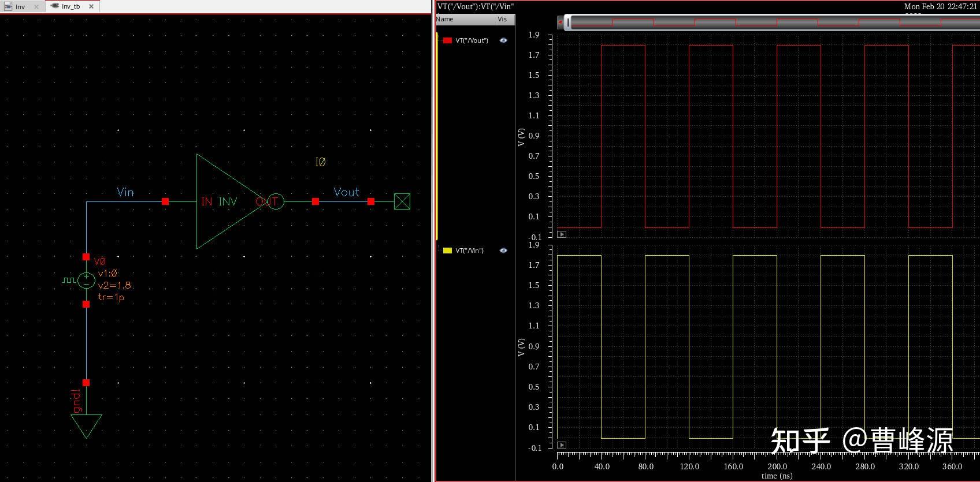The image size is (980, 482).
Task: Switch to the Inv tab
Action: click(20, 7)
